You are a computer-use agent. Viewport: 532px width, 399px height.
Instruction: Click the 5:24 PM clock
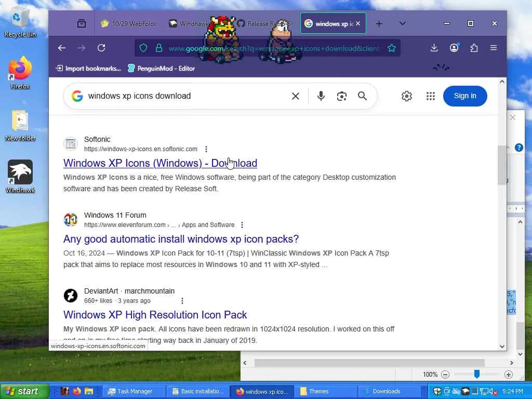pyautogui.click(x=513, y=392)
